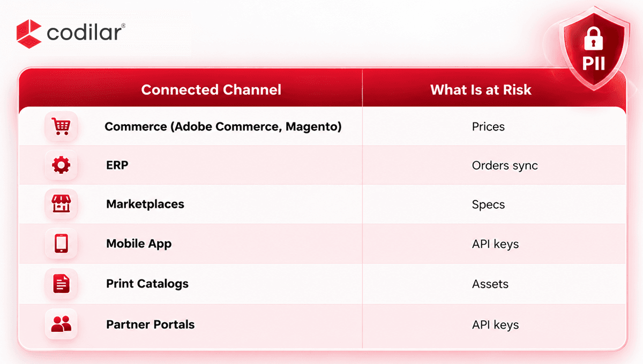Select the "Connected Channel" column header
This screenshot has width=643, height=364.
(211, 89)
